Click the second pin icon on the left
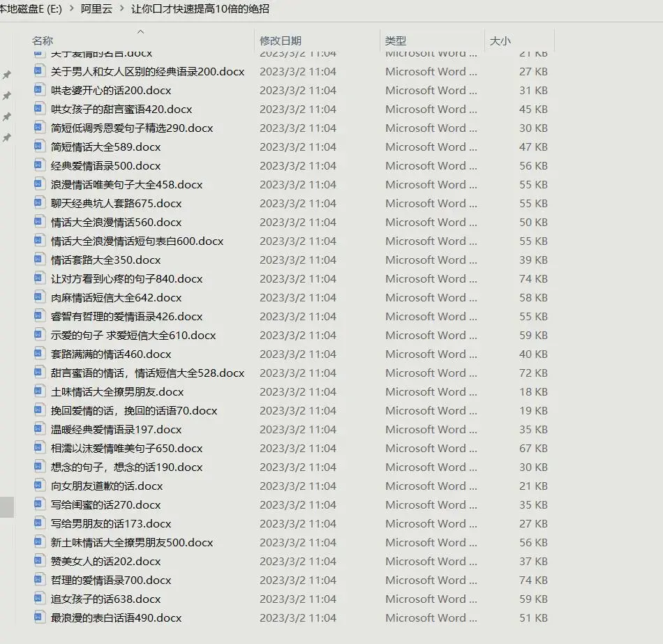The width and height of the screenshot is (663, 644). 8,96
